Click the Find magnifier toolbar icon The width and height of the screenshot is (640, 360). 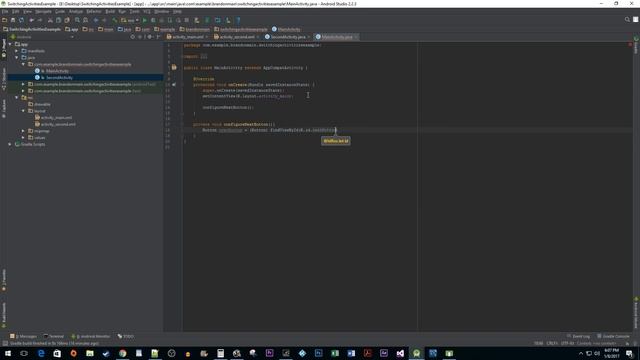coord(77,20)
